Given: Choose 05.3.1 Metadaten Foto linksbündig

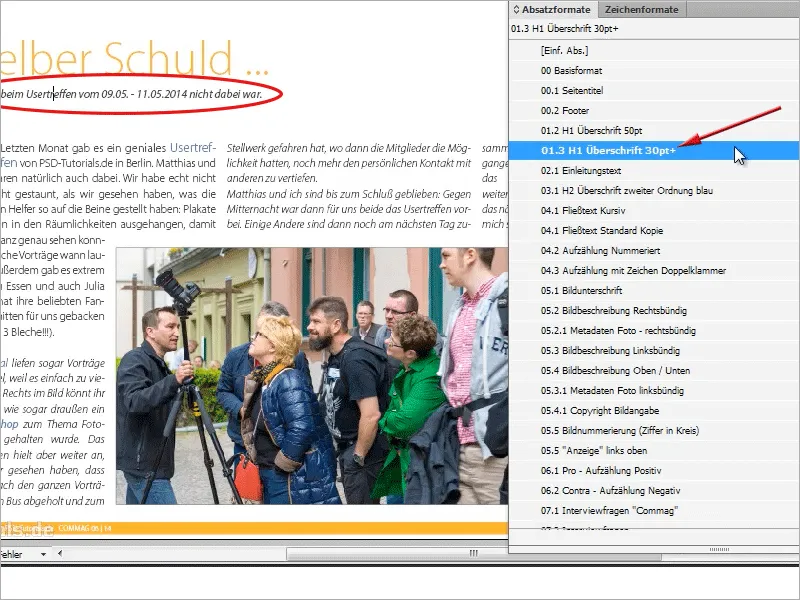Looking at the screenshot, I should (654, 390).
